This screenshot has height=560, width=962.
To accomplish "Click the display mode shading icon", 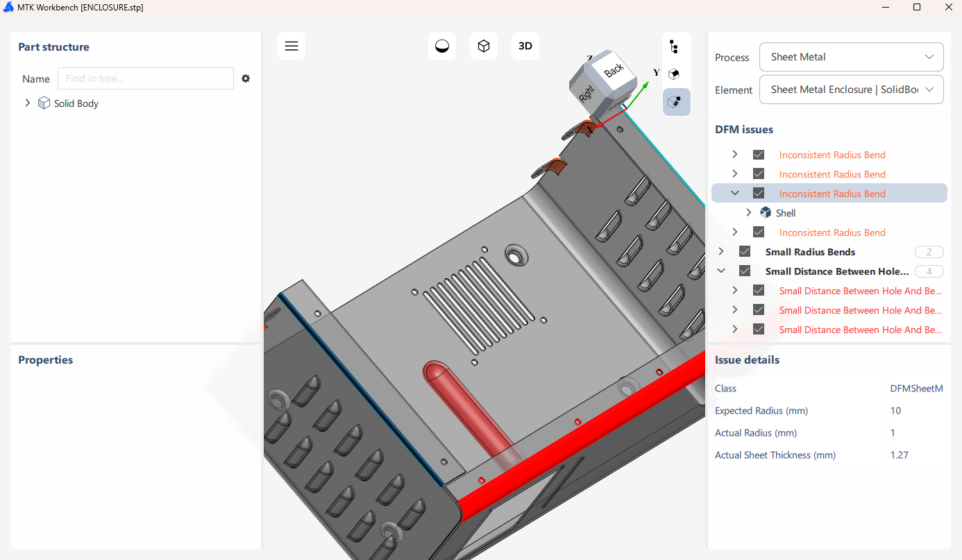I will (442, 46).
